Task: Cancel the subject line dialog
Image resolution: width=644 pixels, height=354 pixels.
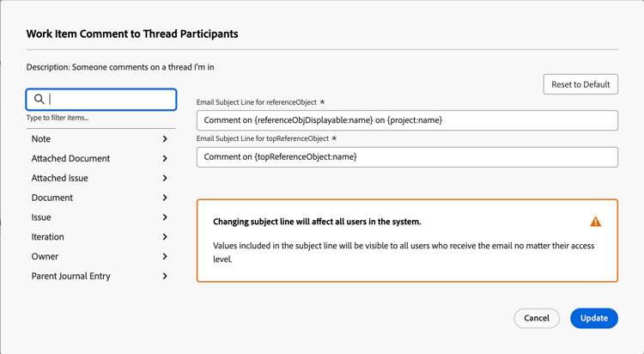Action: (537, 318)
